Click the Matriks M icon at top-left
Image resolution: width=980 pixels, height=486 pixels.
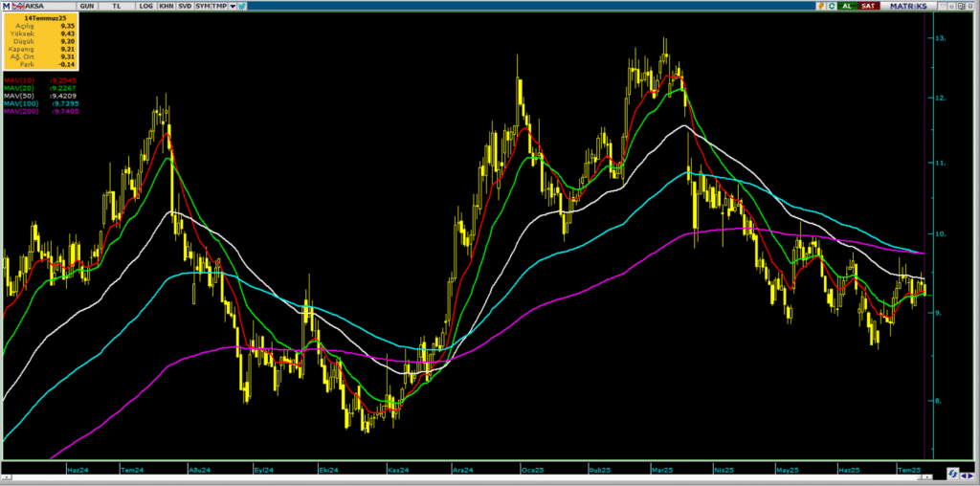coord(7,7)
